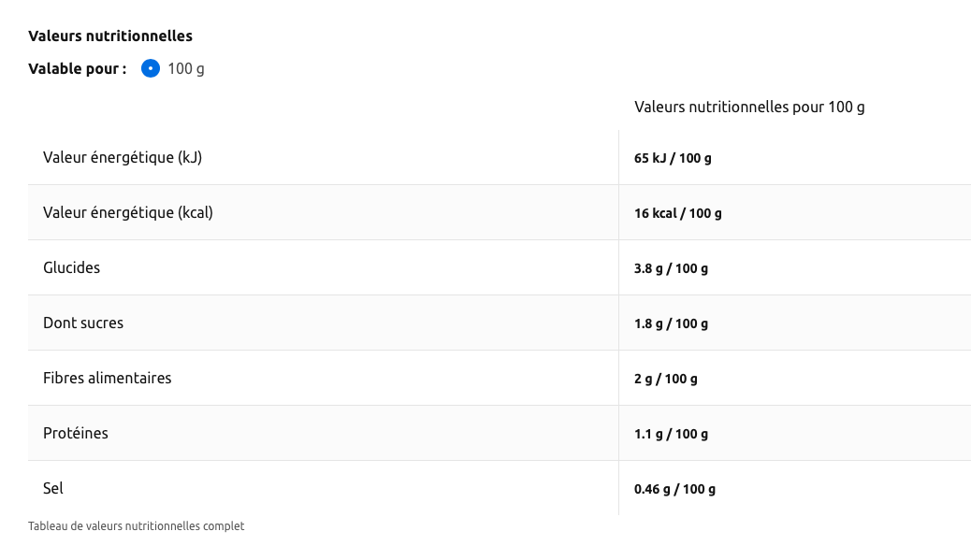
Task: Click the "Fibres alimentaires" row label
Action: pos(108,378)
